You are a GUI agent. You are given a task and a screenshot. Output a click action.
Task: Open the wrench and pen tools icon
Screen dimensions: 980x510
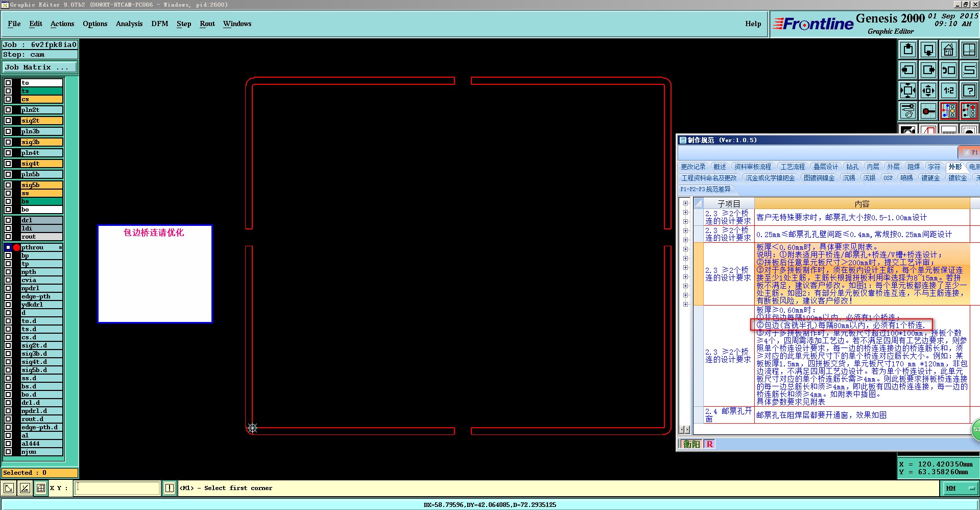[x=908, y=111]
